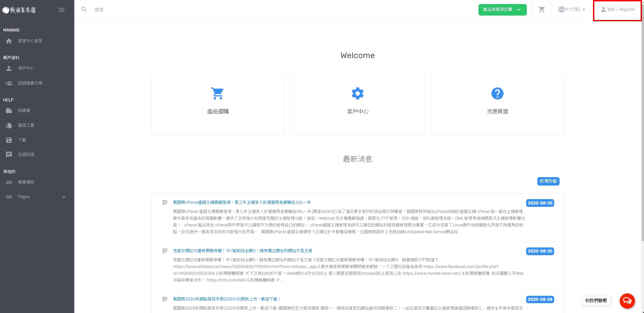Expand the Pages chevron in sidebar

(x=64, y=197)
